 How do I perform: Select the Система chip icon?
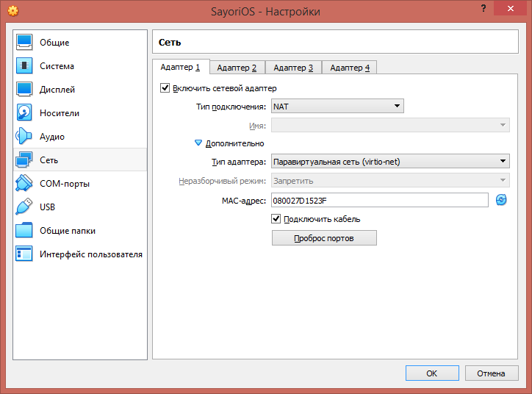click(24, 65)
